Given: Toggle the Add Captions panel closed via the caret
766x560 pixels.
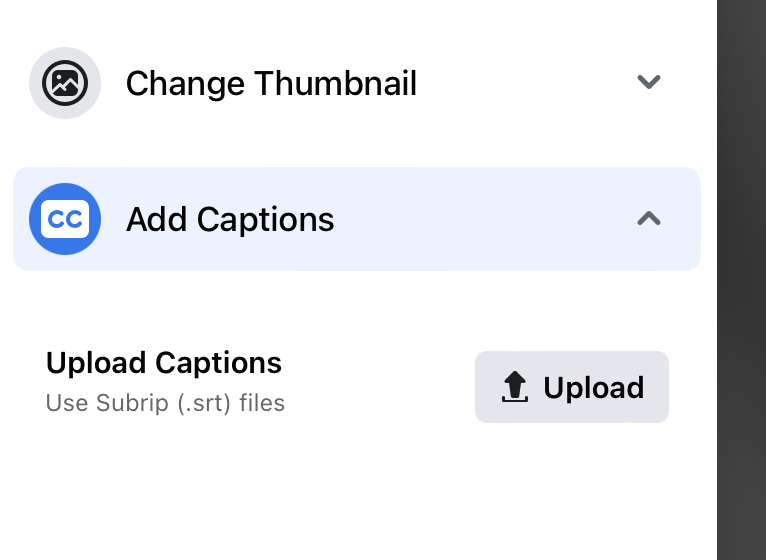Looking at the screenshot, I should 649,218.
